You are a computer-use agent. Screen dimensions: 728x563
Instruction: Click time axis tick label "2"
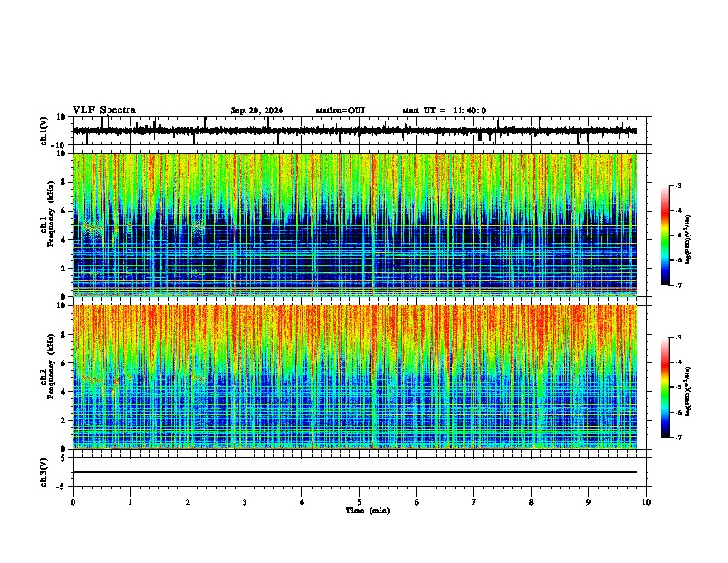(x=188, y=502)
